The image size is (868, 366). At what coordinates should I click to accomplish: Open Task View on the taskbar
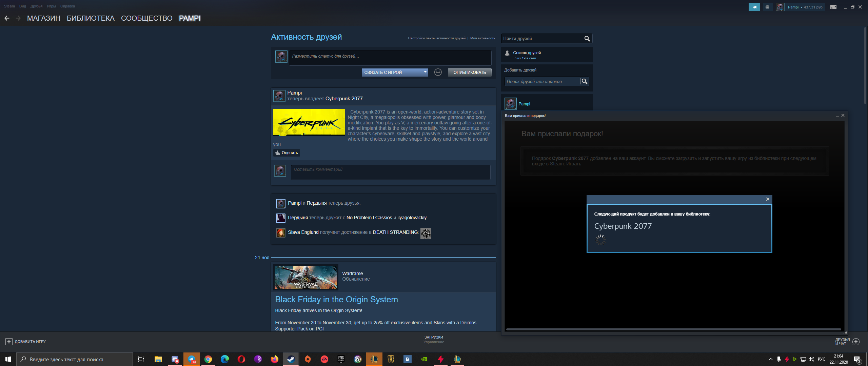coord(141,359)
